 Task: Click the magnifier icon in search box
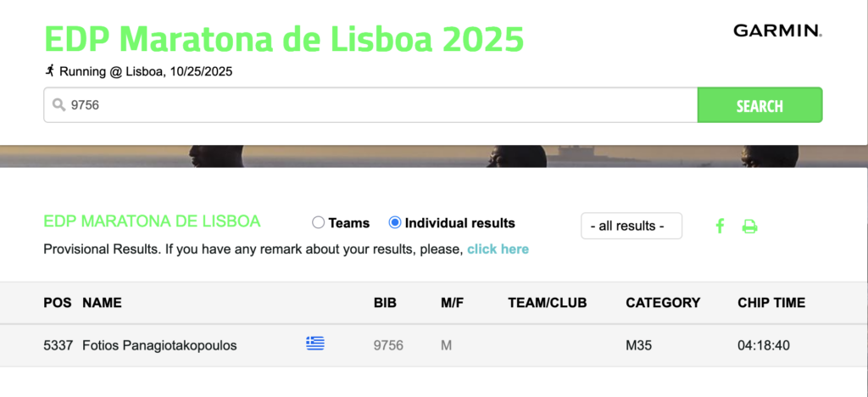pos(58,105)
